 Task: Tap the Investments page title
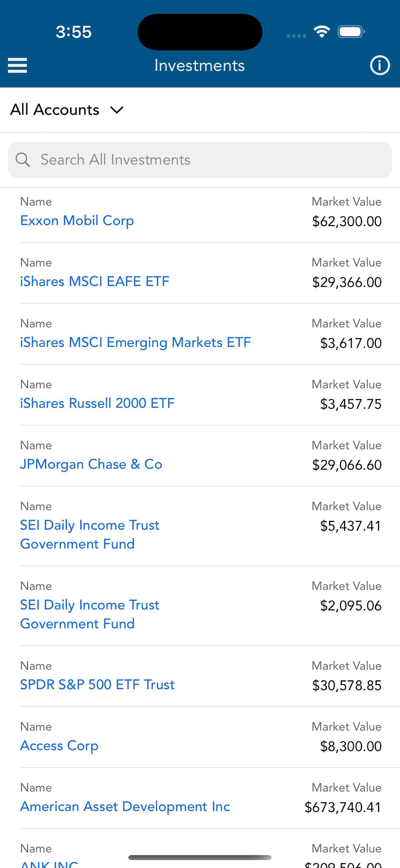[200, 65]
